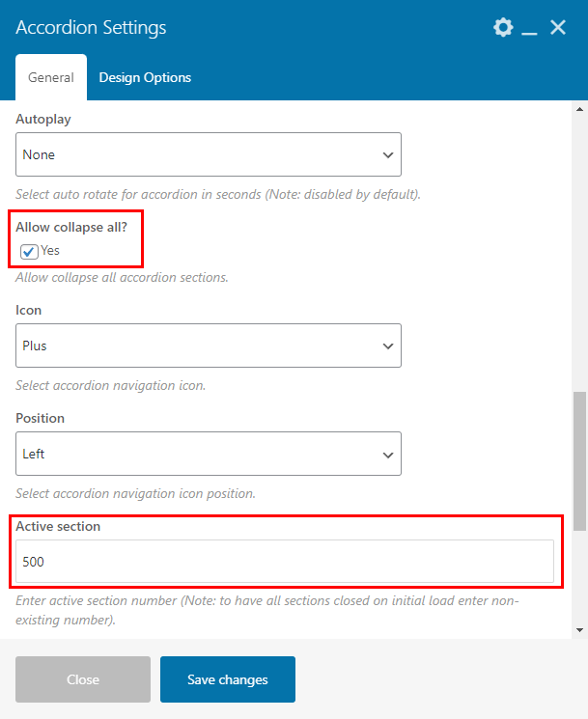Click the Yes label beside checkbox
Screen dimensions: 588x719
[50, 250]
